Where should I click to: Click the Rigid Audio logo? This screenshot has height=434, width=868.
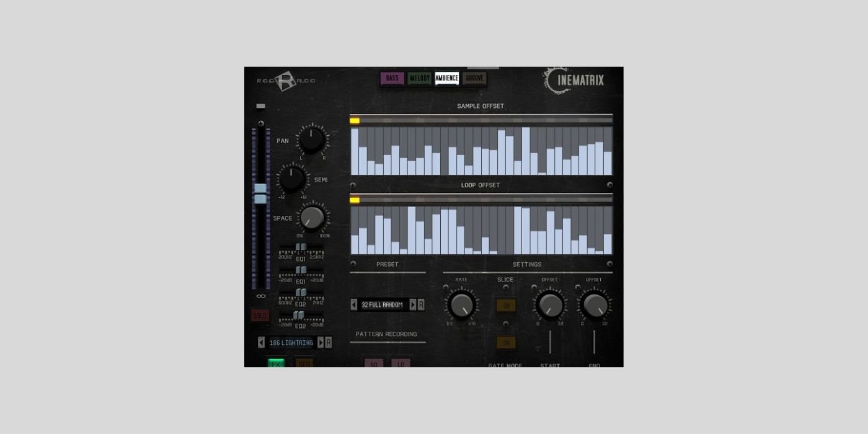(x=286, y=81)
